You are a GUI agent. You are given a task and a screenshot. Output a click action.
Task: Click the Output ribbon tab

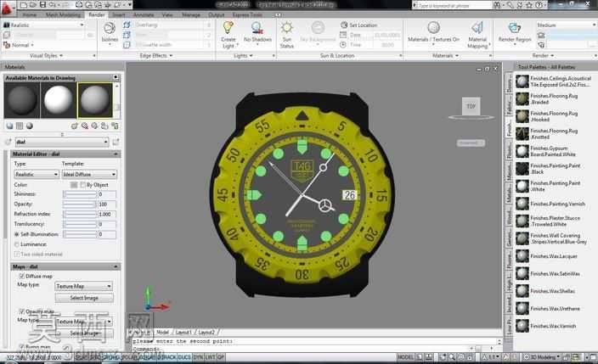pyautogui.click(x=217, y=15)
